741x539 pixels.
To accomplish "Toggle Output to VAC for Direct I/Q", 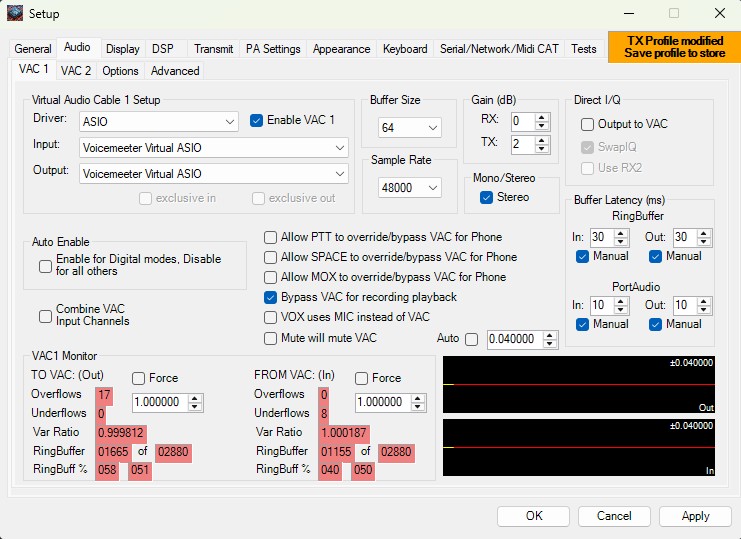I will (588, 124).
